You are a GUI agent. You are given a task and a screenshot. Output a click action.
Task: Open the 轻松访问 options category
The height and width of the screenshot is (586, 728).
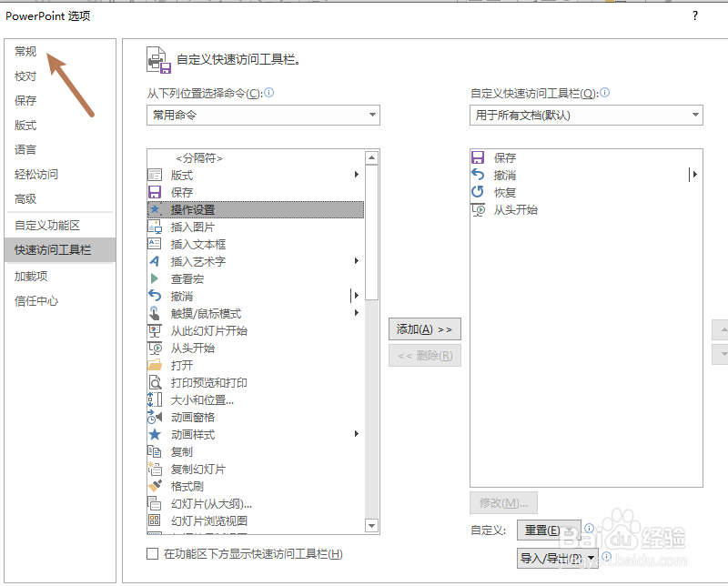[x=36, y=174]
